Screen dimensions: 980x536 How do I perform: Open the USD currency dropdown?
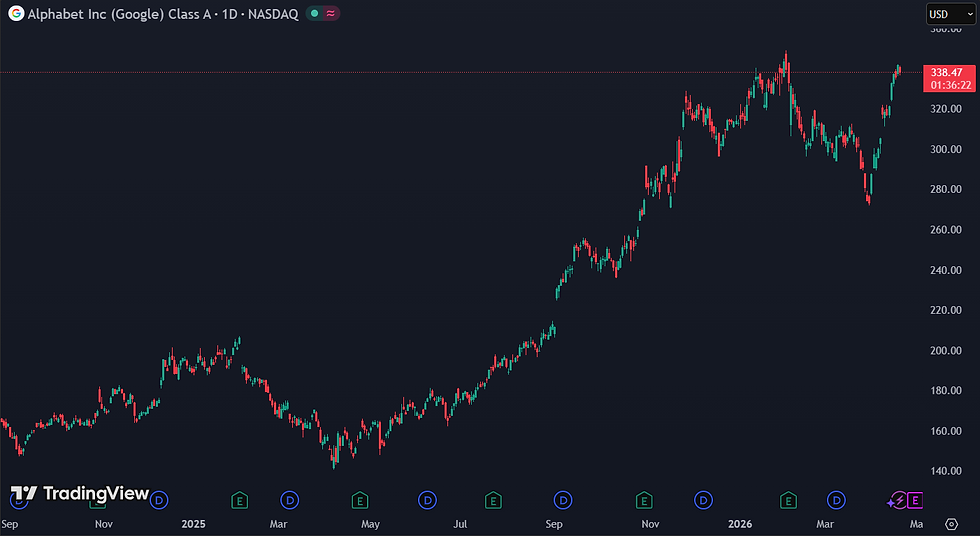point(951,14)
